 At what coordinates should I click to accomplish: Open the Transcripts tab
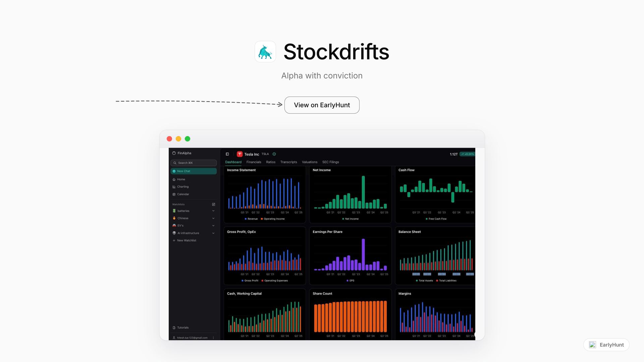point(288,162)
